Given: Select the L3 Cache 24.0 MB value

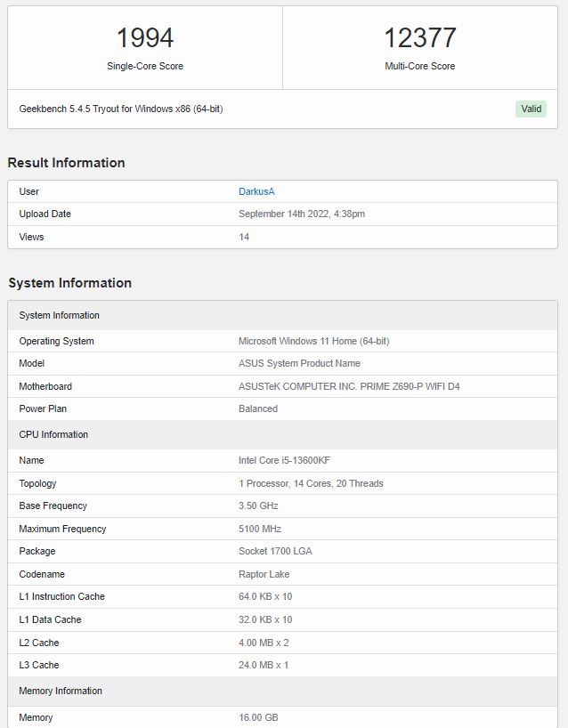Looking at the screenshot, I should coord(264,665).
